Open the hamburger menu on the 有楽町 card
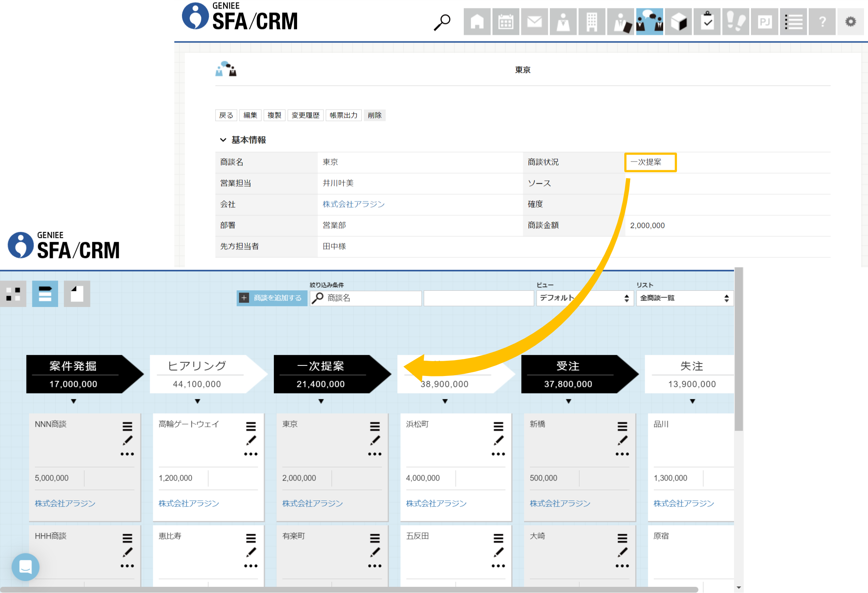Viewport: 868px width, 593px height. click(374, 539)
